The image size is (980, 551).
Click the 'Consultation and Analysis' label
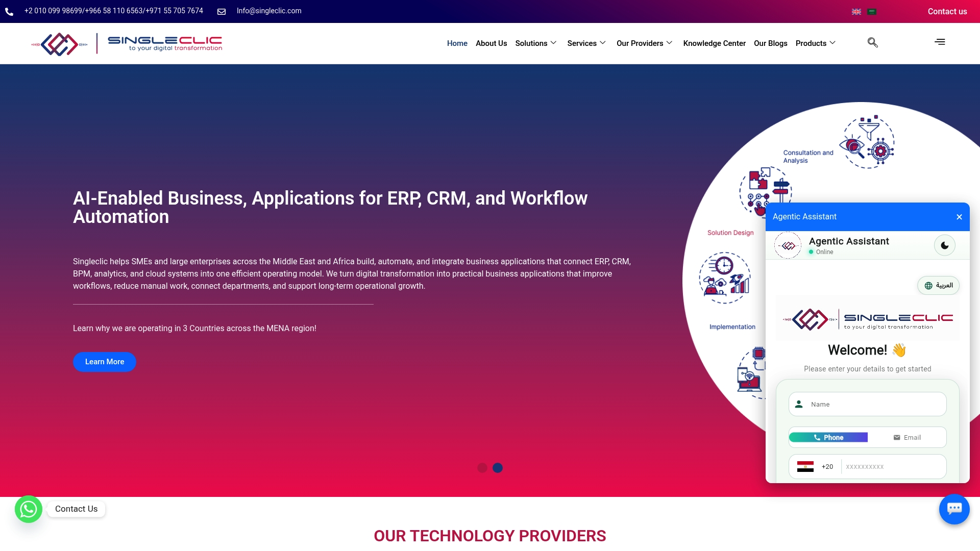(808, 157)
